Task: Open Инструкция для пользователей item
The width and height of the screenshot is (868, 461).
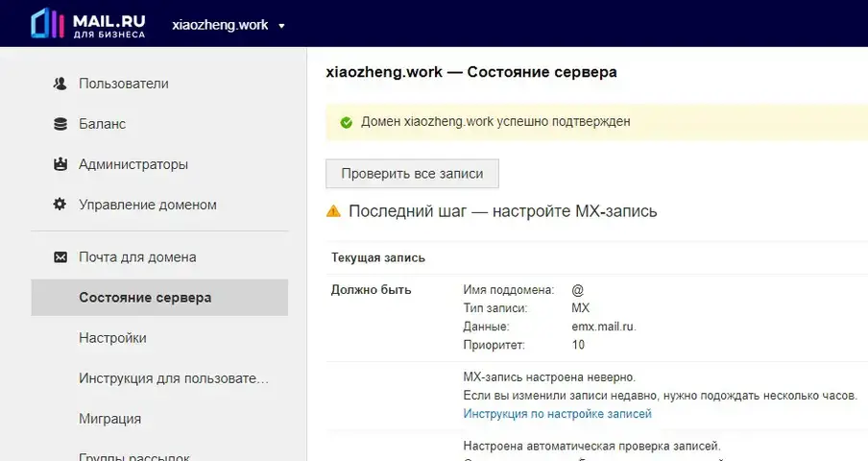Action: click(x=173, y=378)
